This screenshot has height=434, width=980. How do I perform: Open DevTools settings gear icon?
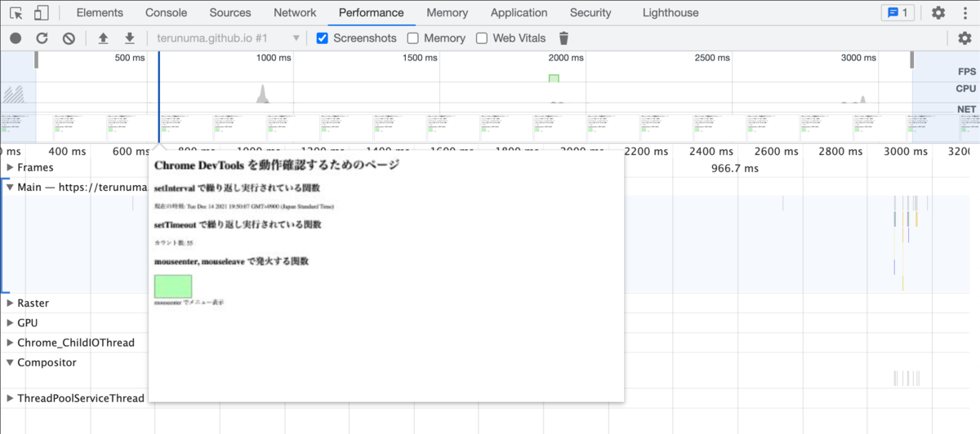(x=938, y=13)
